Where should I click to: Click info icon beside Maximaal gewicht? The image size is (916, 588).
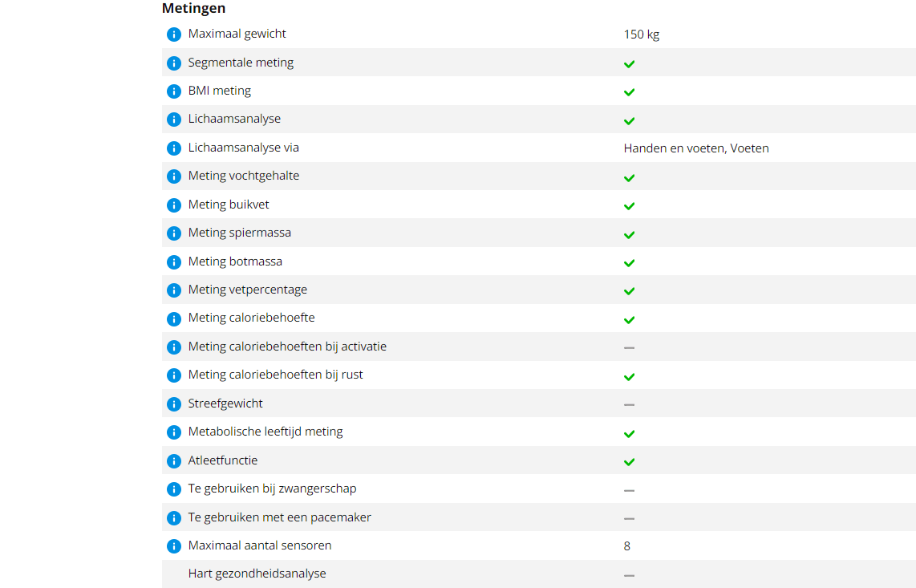pos(173,34)
